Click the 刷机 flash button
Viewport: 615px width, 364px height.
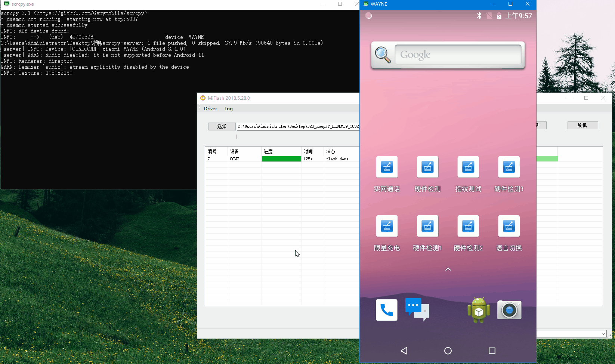click(x=582, y=125)
